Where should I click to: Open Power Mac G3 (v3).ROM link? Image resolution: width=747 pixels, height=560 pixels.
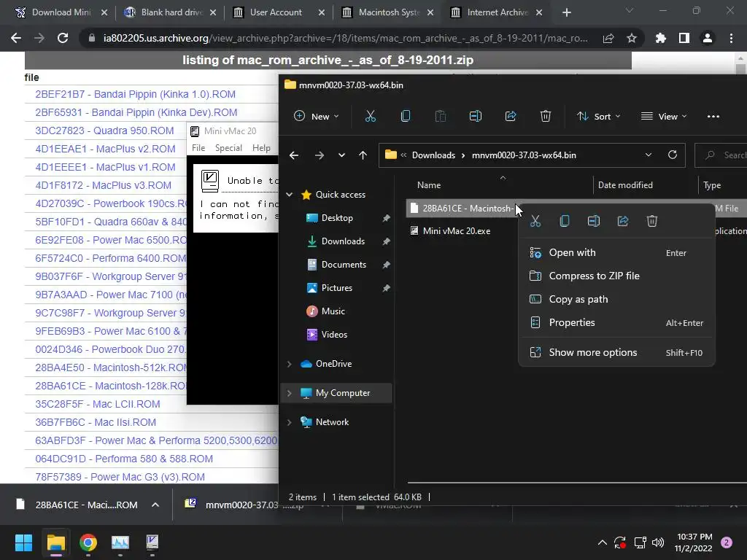click(x=120, y=477)
